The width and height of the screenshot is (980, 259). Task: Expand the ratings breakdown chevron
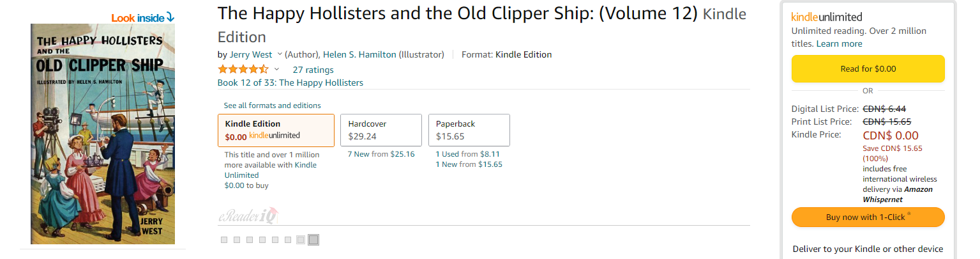pyautogui.click(x=276, y=70)
